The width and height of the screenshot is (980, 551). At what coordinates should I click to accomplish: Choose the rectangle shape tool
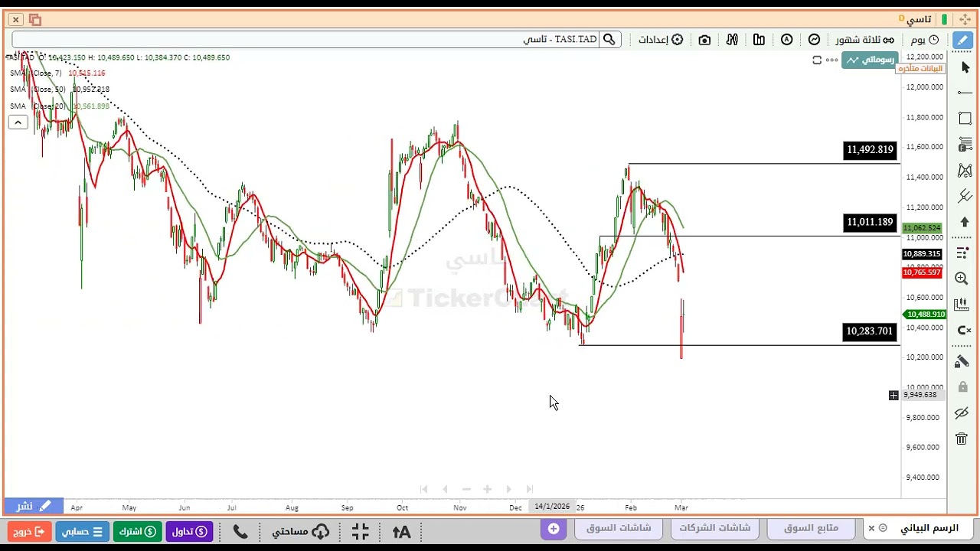click(965, 119)
